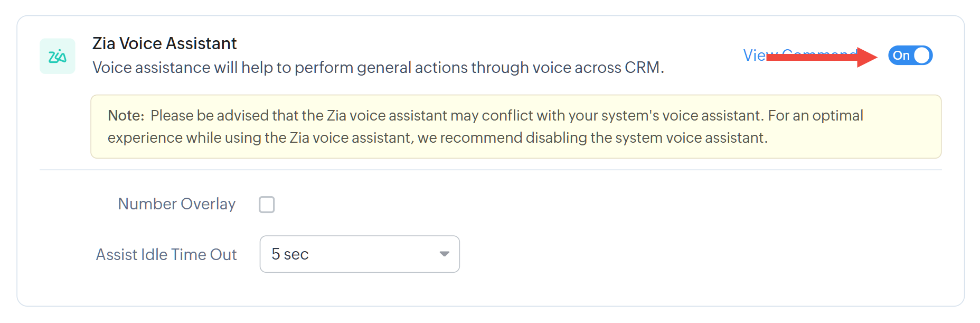The height and width of the screenshot is (323, 980).
Task: Open the Assist Idle Time Out dropdown
Action: click(359, 254)
